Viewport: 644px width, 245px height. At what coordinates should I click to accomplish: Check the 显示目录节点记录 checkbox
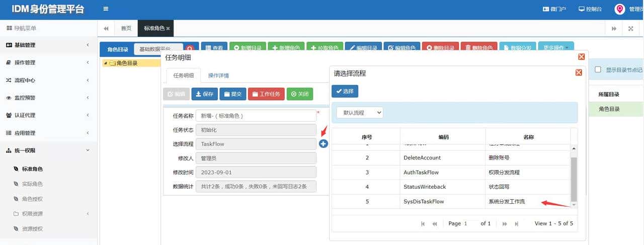coord(598,70)
